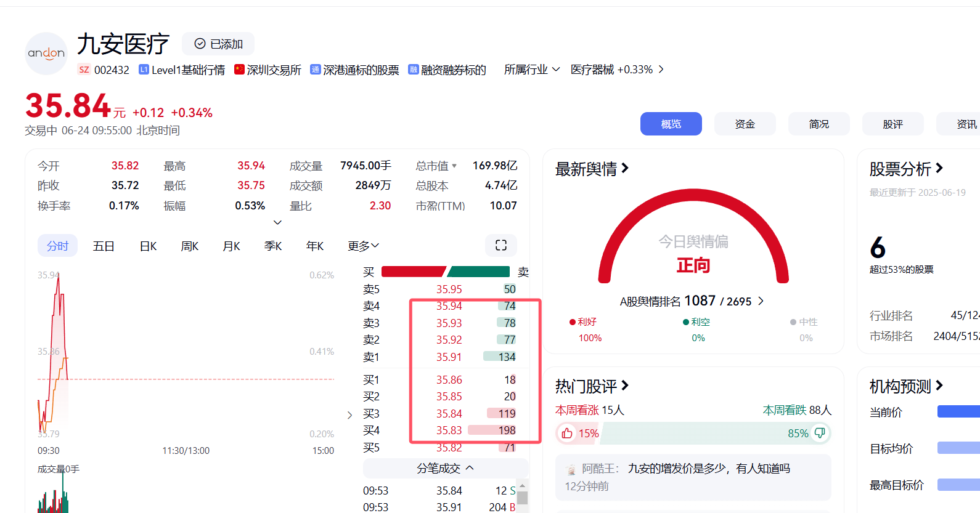Click the 当前价 blue bar
This screenshot has height=513, width=980.
958,411
